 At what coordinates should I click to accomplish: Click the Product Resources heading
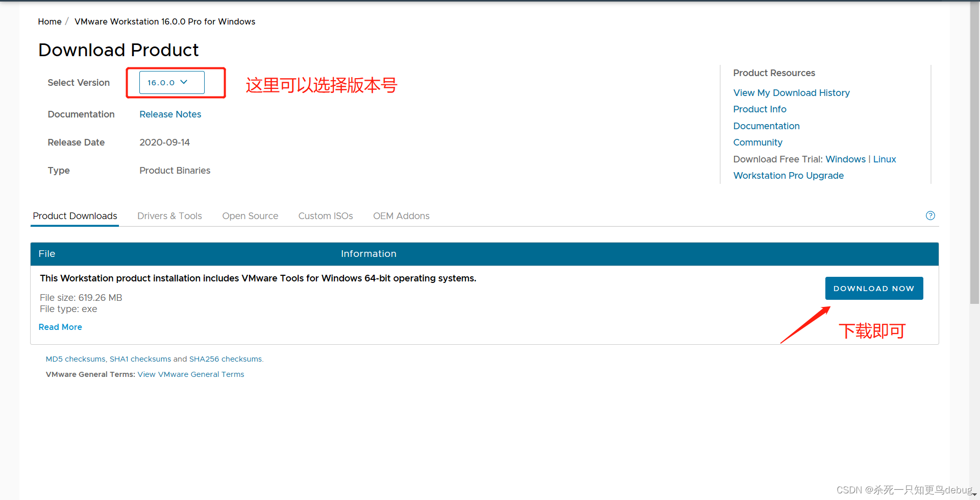tap(774, 73)
